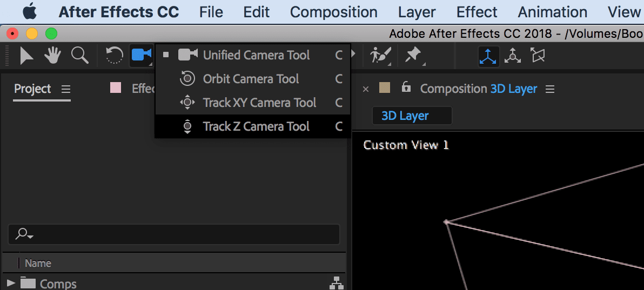Select the Selection arrow tool
Screen dimensions: 644x290
tap(26, 55)
